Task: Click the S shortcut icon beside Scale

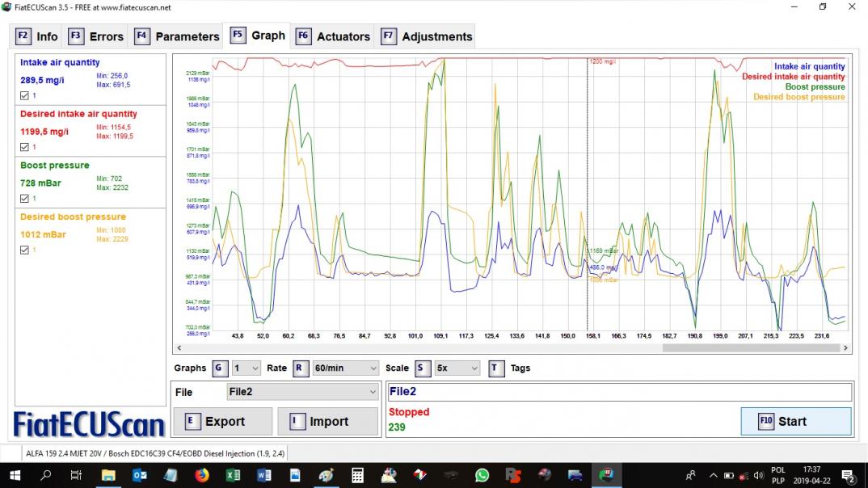Action: [x=423, y=368]
